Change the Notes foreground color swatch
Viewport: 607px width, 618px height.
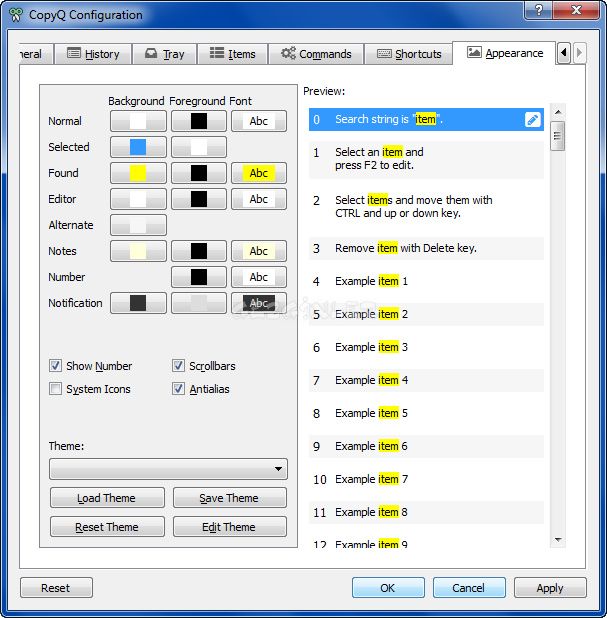click(x=199, y=251)
